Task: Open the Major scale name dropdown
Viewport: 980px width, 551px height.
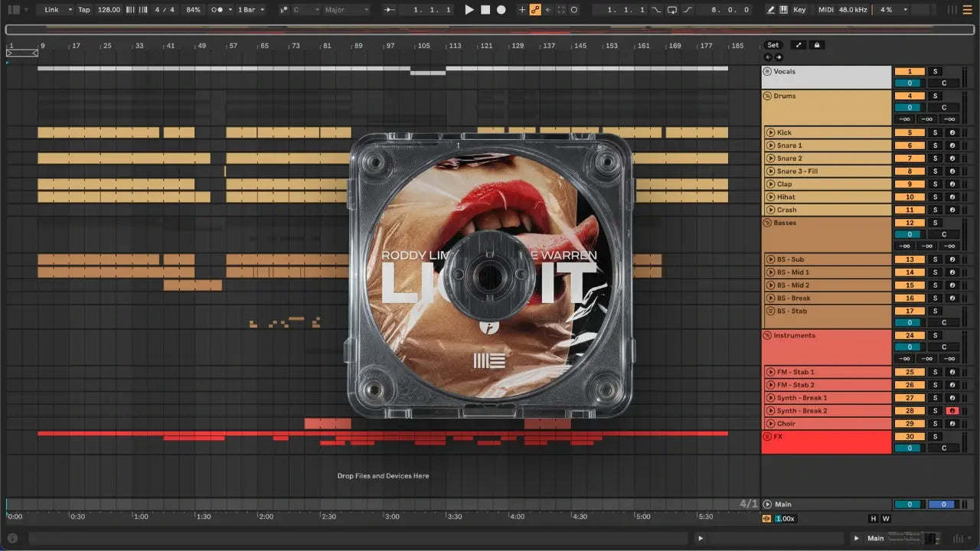Action: tap(346, 10)
